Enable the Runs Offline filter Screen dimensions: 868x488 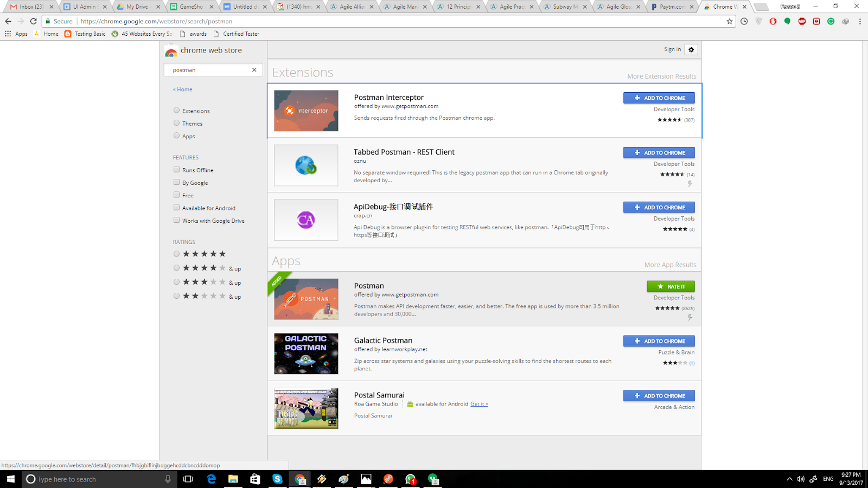[x=176, y=170]
